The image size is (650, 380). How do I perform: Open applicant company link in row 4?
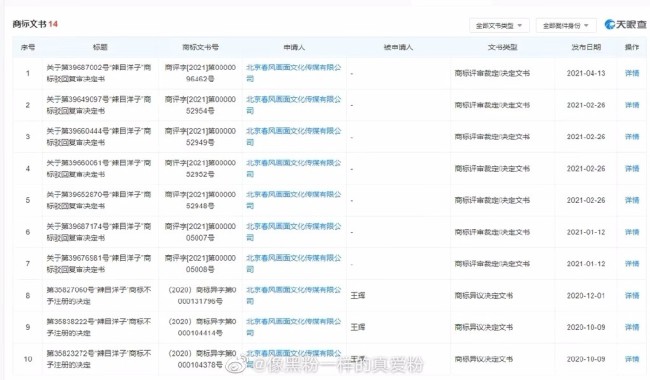pyautogui.click(x=293, y=169)
